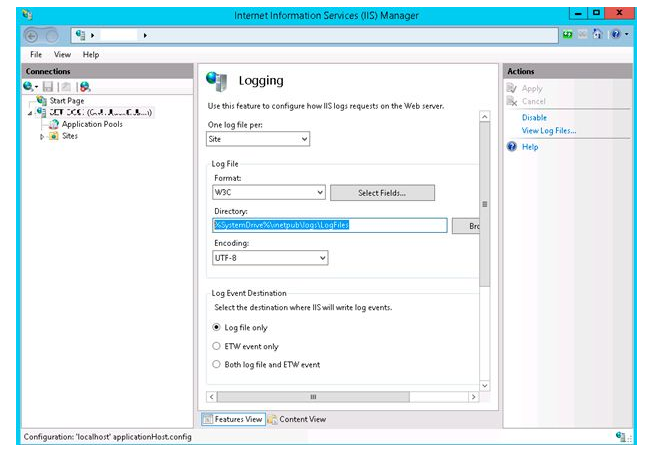This screenshot has height=451, width=667.
Task: Click the Cancel icon in Actions
Action: [512, 101]
